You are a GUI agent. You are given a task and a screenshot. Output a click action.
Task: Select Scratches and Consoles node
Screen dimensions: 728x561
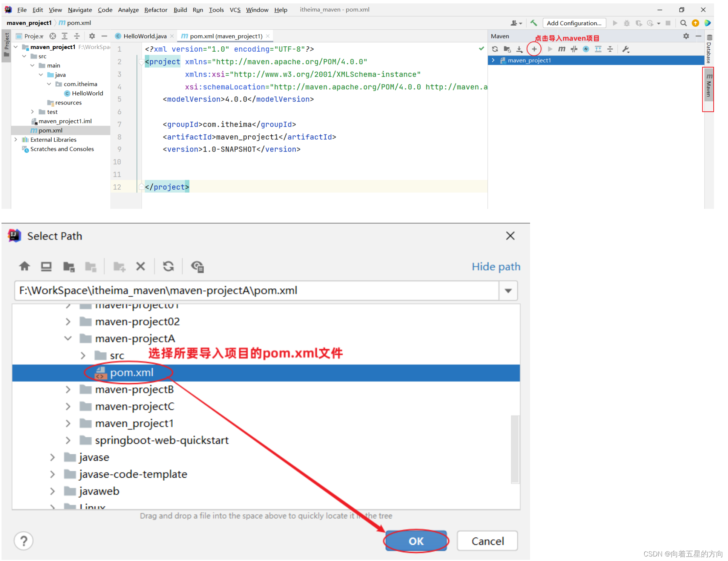58,149
